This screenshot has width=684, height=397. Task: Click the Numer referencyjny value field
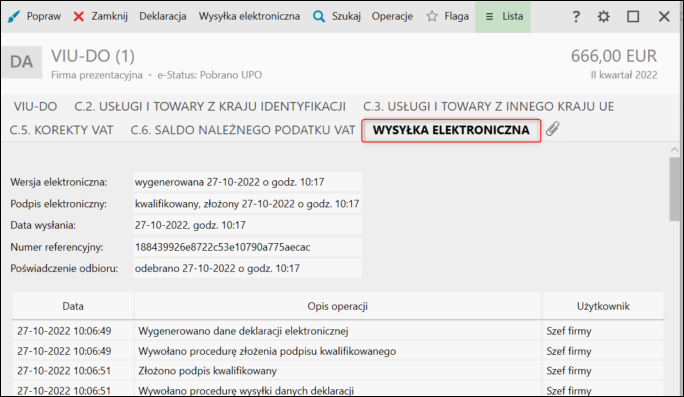(x=247, y=247)
